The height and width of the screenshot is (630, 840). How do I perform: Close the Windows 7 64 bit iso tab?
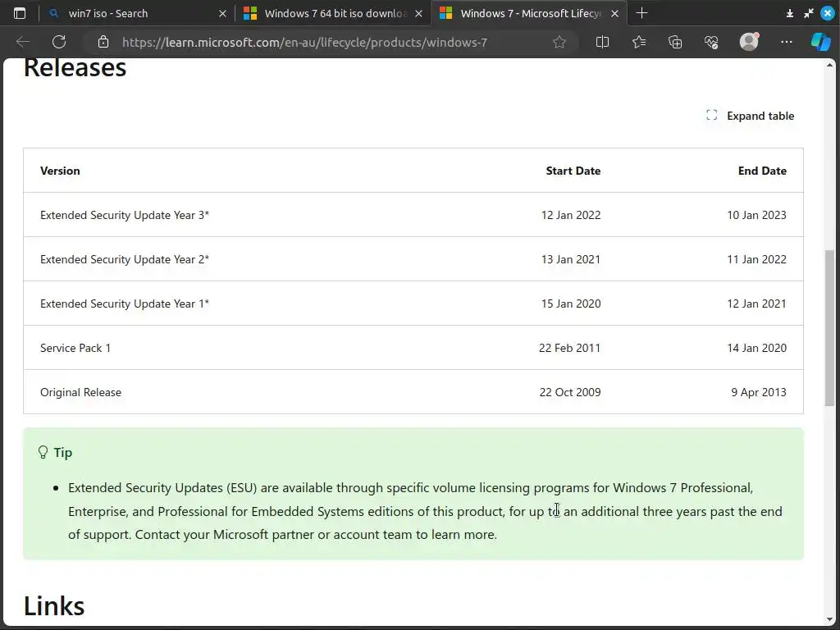click(x=418, y=13)
